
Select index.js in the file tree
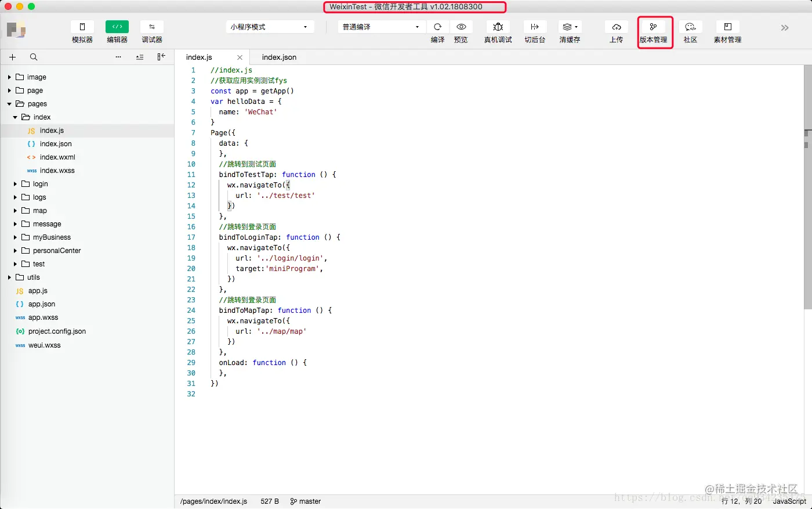coord(87,131)
